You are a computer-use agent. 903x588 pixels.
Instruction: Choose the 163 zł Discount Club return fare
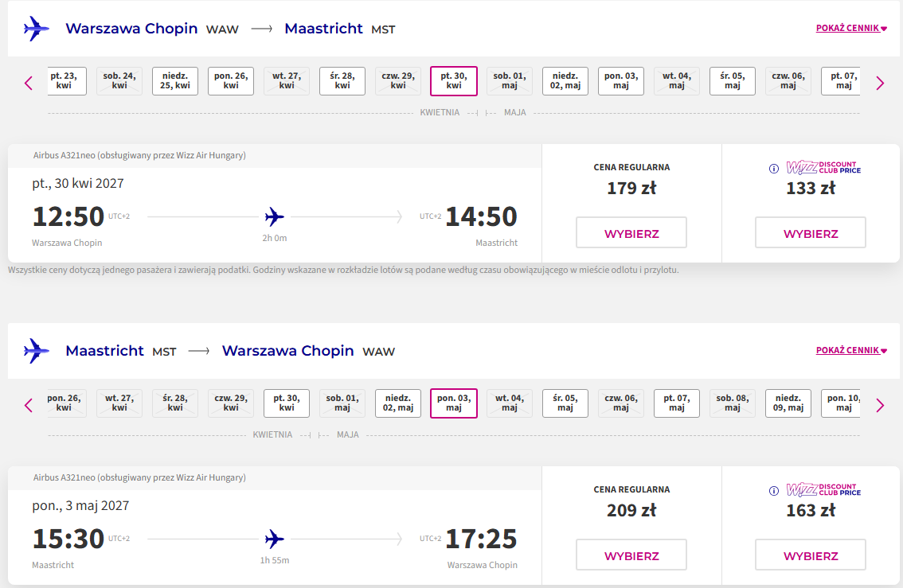(x=811, y=555)
